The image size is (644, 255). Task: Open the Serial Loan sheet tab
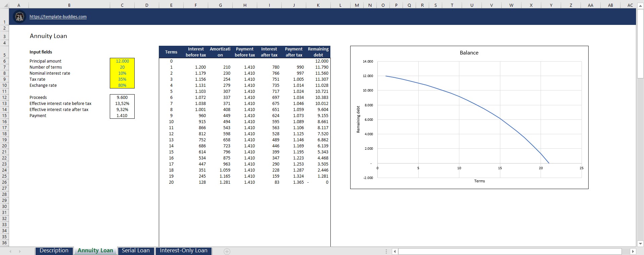136,251
